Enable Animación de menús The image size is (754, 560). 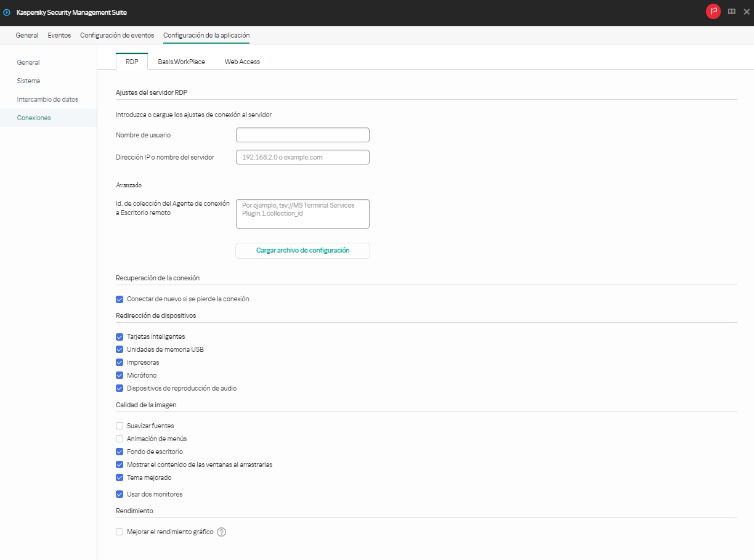tap(119, 438)
